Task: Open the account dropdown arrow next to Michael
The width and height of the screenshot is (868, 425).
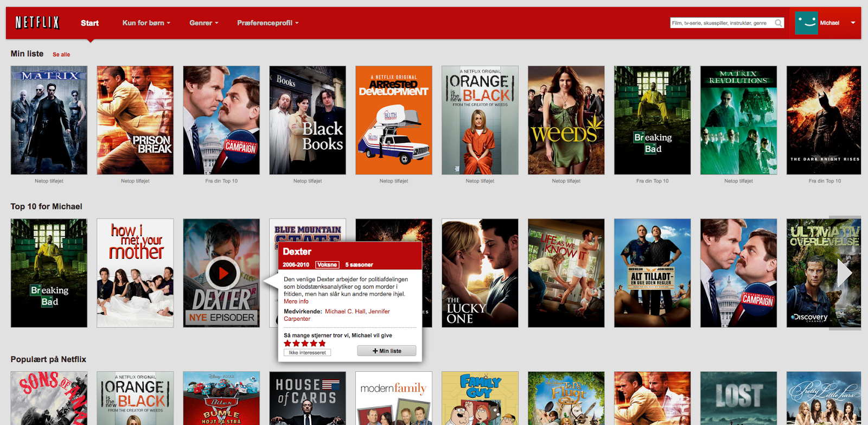Action: click(x=853, y=23)
